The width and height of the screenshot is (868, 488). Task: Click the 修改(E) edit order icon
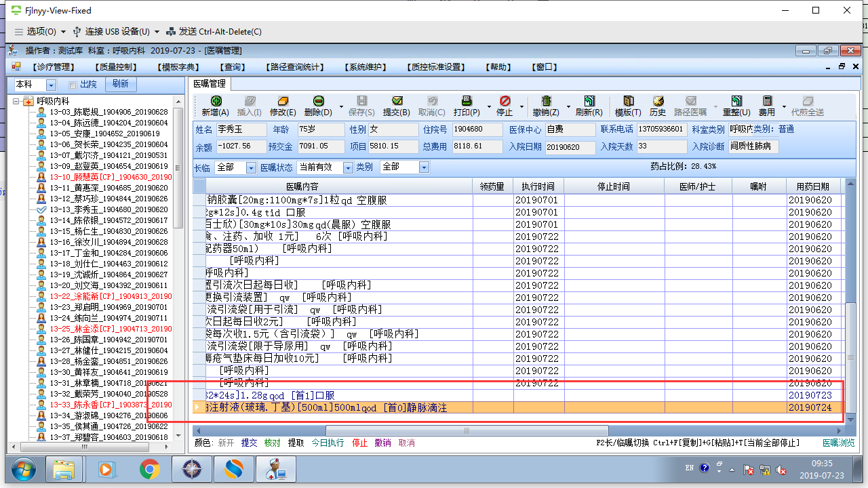pos(283,101)
